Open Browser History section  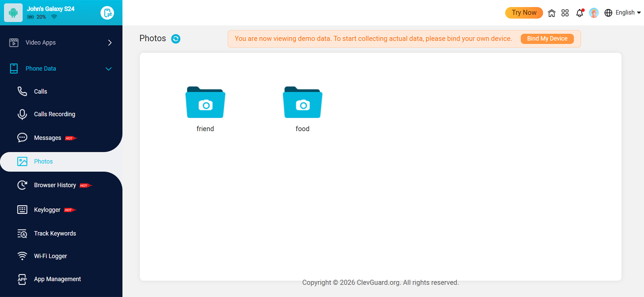pyautogui.click(x=55, y=185)
